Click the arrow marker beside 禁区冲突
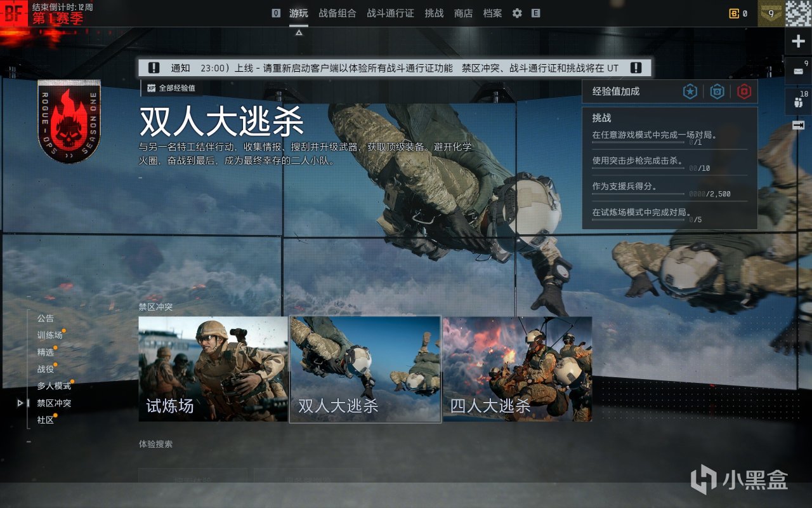This screenshot has height=508, width=812. 20,403
